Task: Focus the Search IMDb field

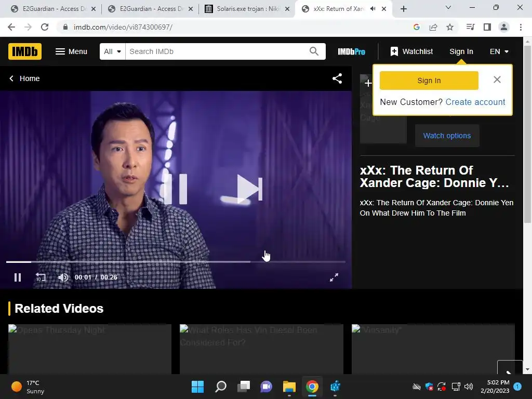Action: pyautogui.click(x=217, y=51)
